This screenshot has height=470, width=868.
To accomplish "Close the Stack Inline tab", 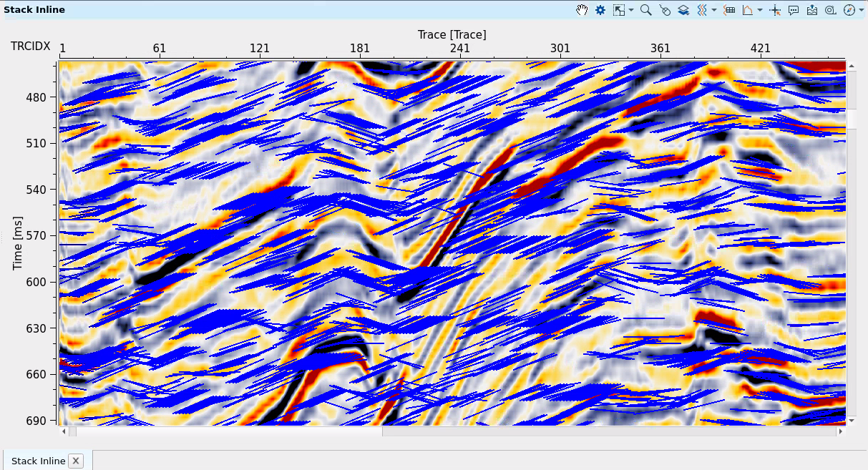I will pos(75,461).
